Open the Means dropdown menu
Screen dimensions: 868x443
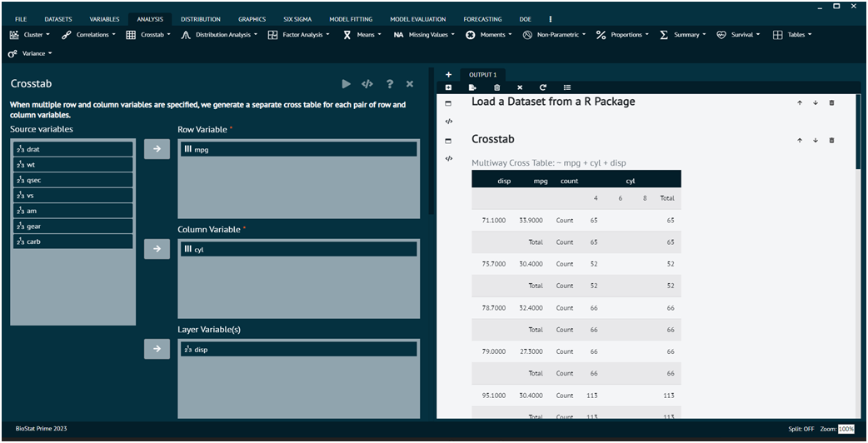coord(362,35)
